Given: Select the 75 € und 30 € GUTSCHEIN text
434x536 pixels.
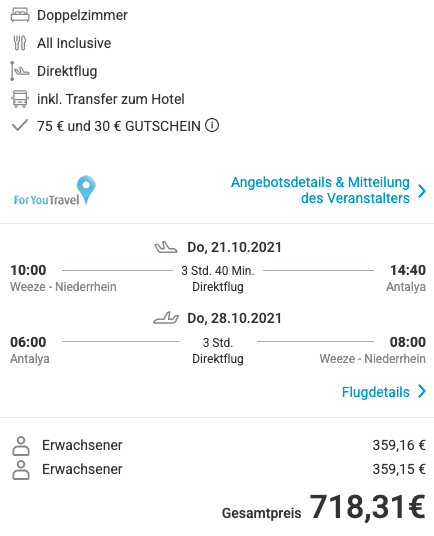Looking at the screenshot, I should [x=119, y=126].
